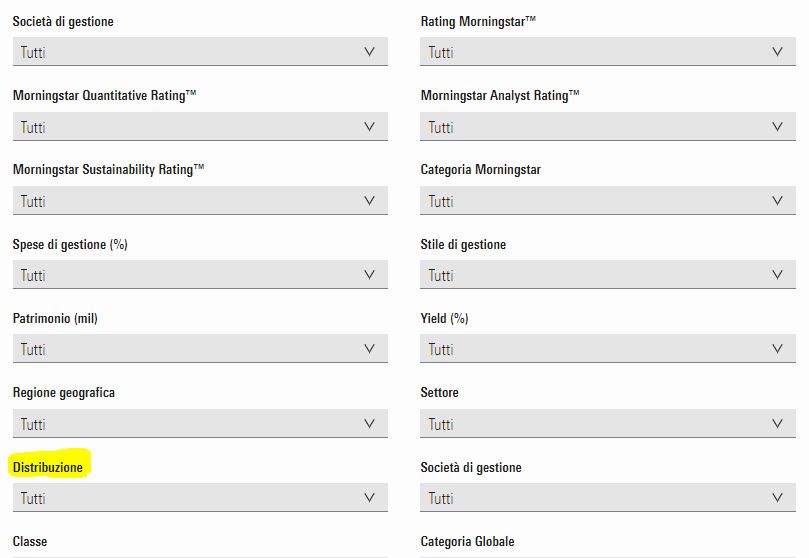The width and height of the screenshot is (809, 558).
Task: Expand the Settore dropdown
Action: coord(608,424)
